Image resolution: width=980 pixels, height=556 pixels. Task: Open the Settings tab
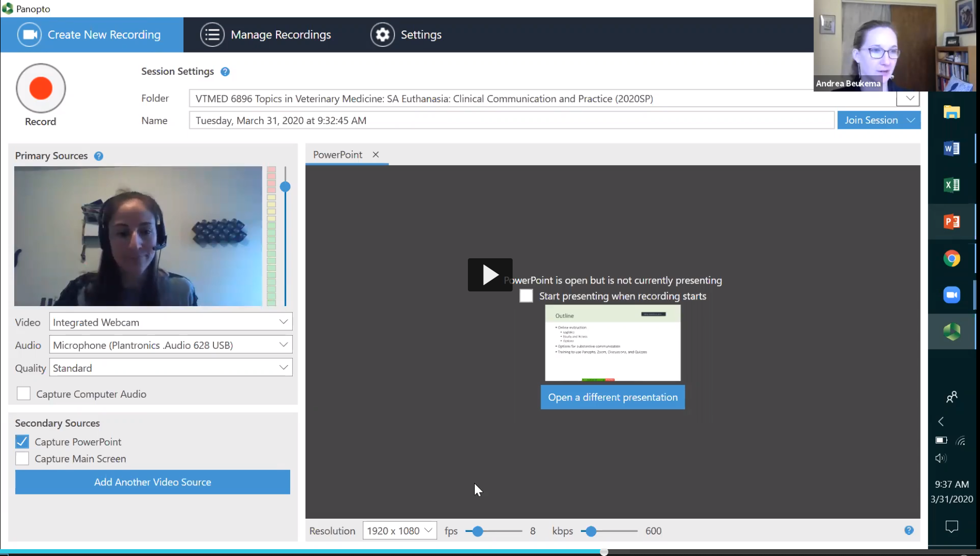(x=406, y=35)
